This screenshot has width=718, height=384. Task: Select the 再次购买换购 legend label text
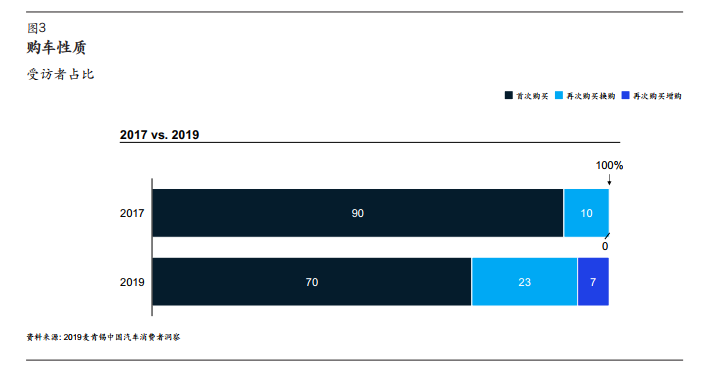(x=591, y=96)
